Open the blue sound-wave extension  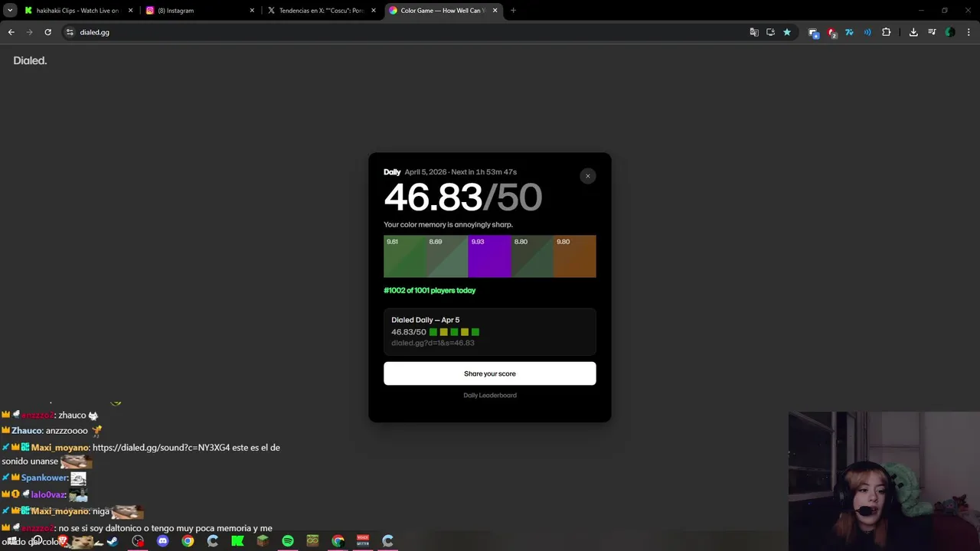click(867, 32)
